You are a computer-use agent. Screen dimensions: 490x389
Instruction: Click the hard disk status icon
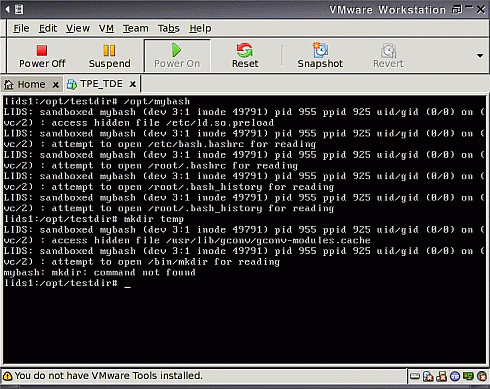(415, 376)
